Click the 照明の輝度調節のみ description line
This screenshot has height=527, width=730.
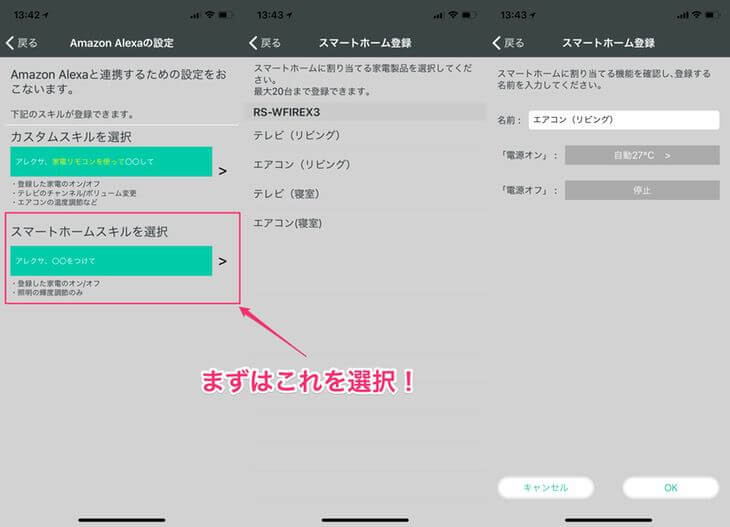point(48,292)
